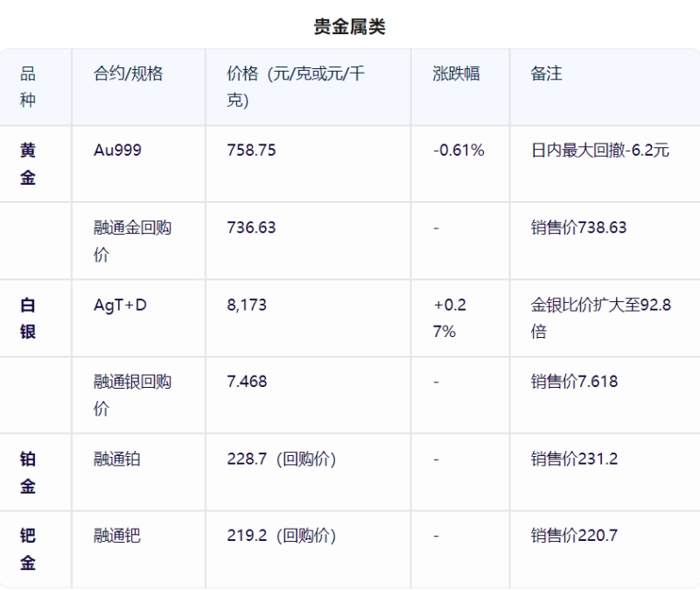Click the price 219.2 (回购价)

tap(282, 536)
